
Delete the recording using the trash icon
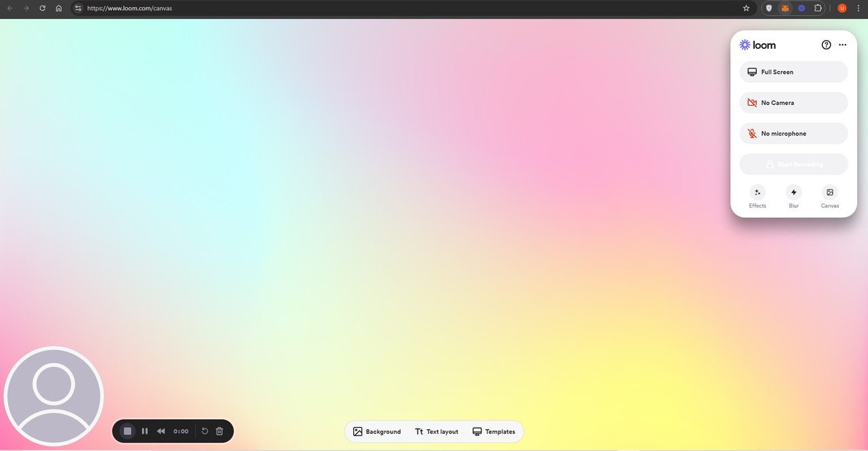point(220,431)
